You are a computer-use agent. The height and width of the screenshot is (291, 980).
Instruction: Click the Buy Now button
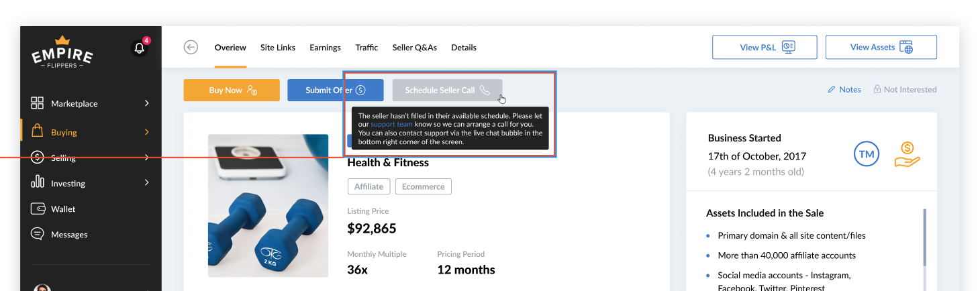[232, 91]
